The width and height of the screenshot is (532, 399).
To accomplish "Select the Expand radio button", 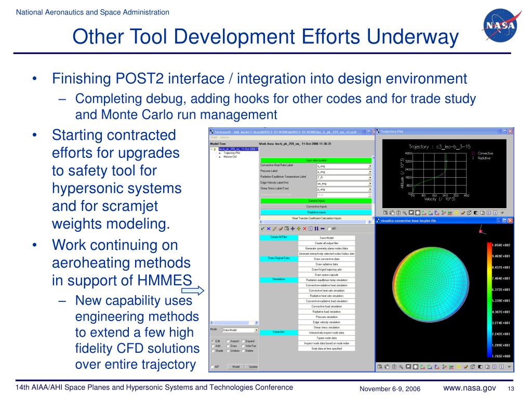I will [243, 341].
